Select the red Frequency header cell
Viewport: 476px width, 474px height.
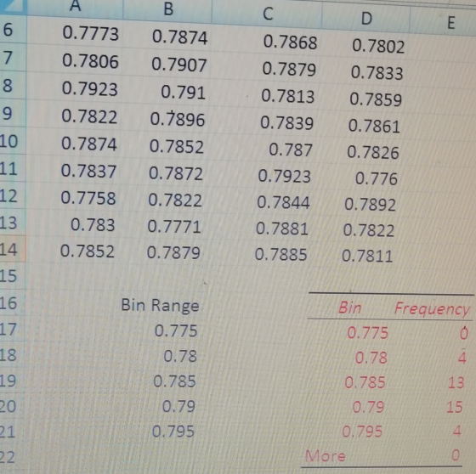point(433,309)
